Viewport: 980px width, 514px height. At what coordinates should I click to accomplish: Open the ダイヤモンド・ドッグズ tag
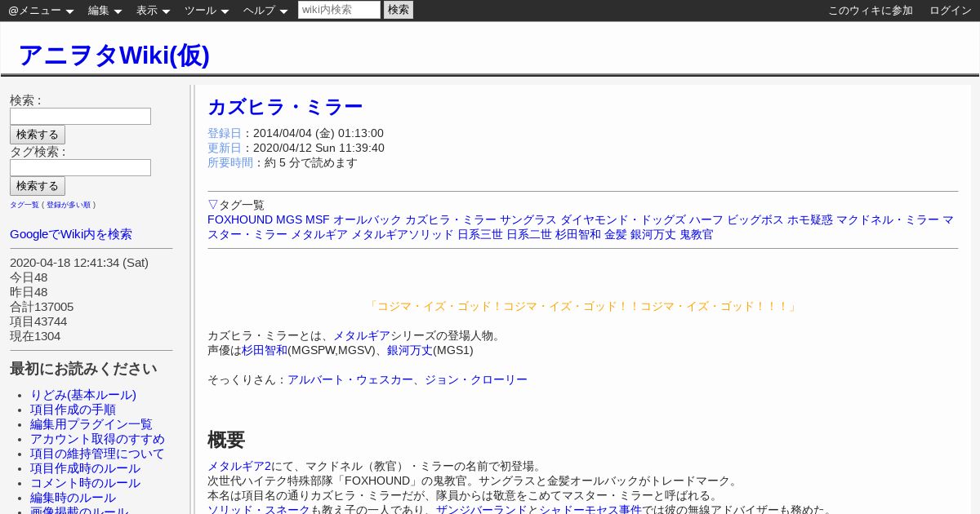click(x=623, y=219)
